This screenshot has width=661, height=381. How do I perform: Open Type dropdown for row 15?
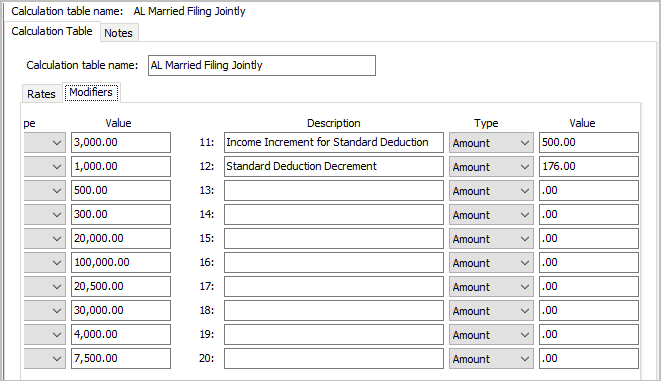[x=491, y=239]
